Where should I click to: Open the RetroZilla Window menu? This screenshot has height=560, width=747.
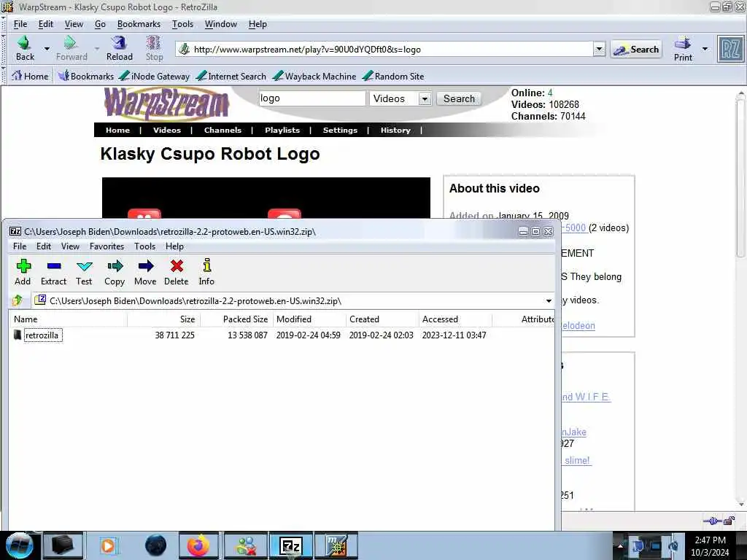[220, 24]
